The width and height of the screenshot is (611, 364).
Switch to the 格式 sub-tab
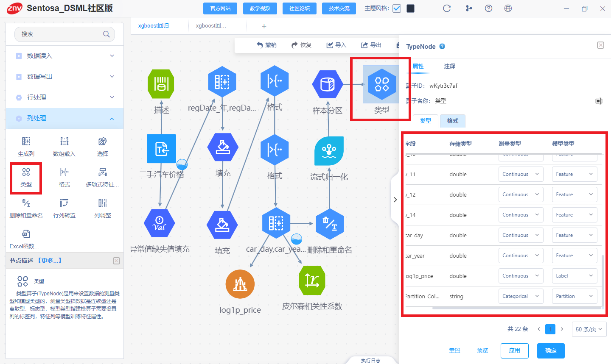pyautogui.click(x=453, y=121)
